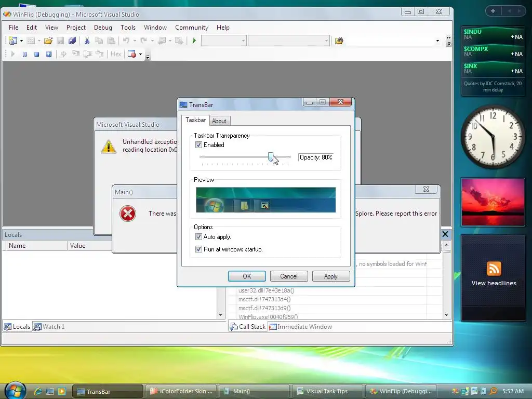The width and height of the screenshot is (532, 399).
Task: Switch to iColorFolder Skin taskbar button
Action: [181, 392]
